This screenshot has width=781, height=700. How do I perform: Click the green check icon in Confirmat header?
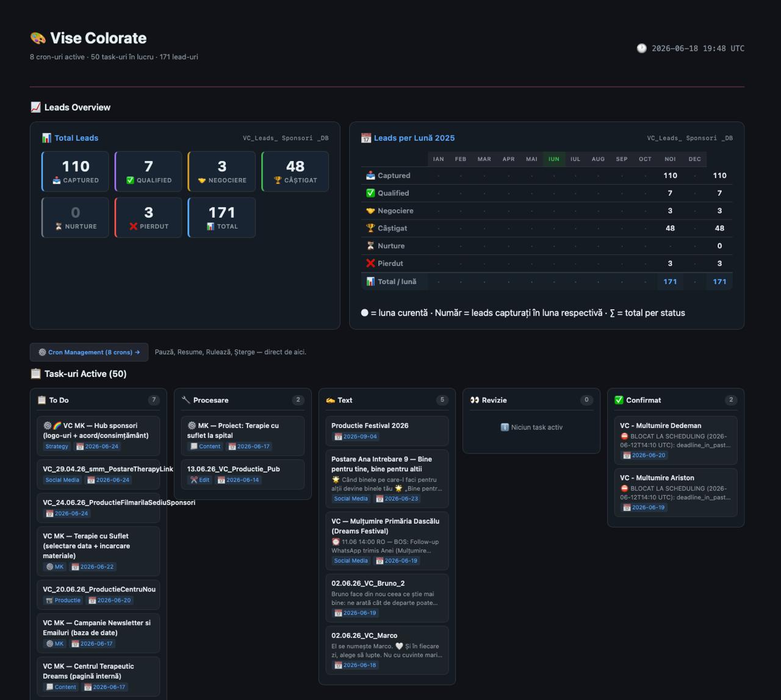[619, 400]
